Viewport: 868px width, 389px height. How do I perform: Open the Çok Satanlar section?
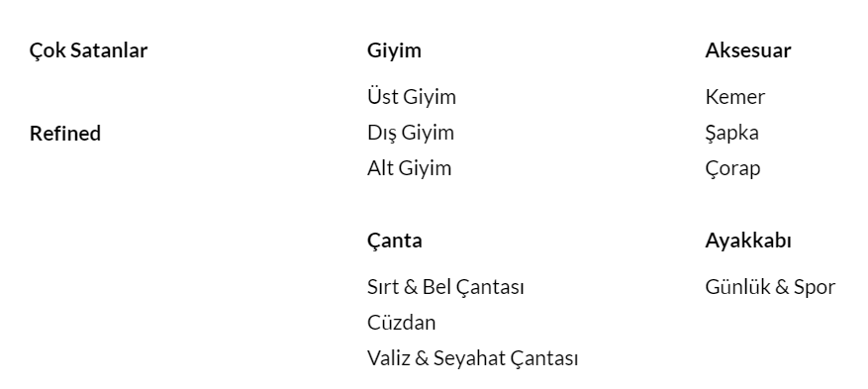coord(88,50)
